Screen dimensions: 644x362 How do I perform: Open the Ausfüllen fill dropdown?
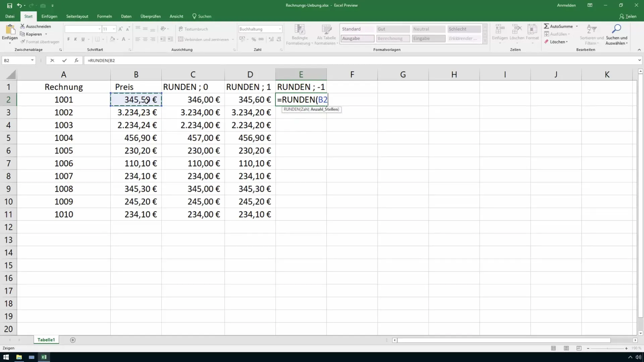click(x=557, y=34)
